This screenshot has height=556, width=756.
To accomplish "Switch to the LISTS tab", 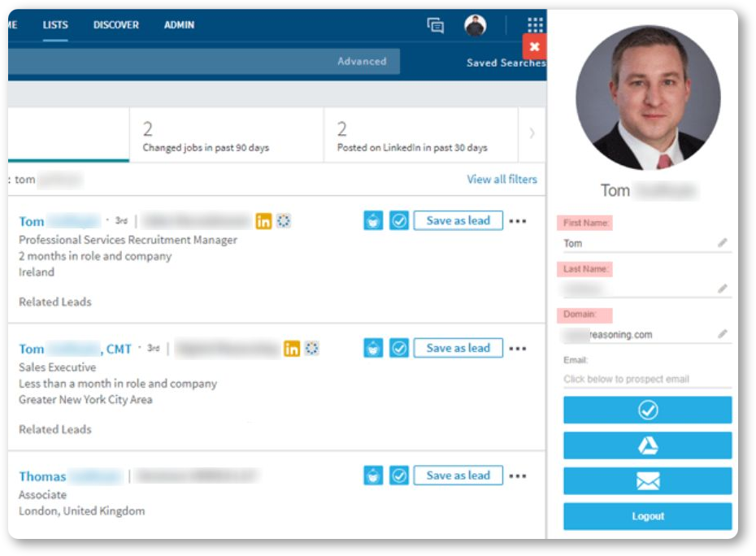I will [x=55, y=25].
